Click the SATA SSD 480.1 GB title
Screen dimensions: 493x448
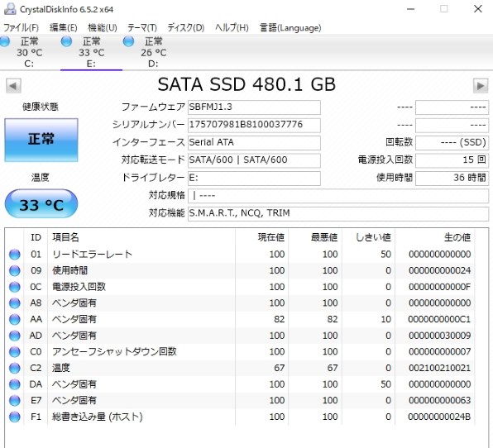pos(247,84)
